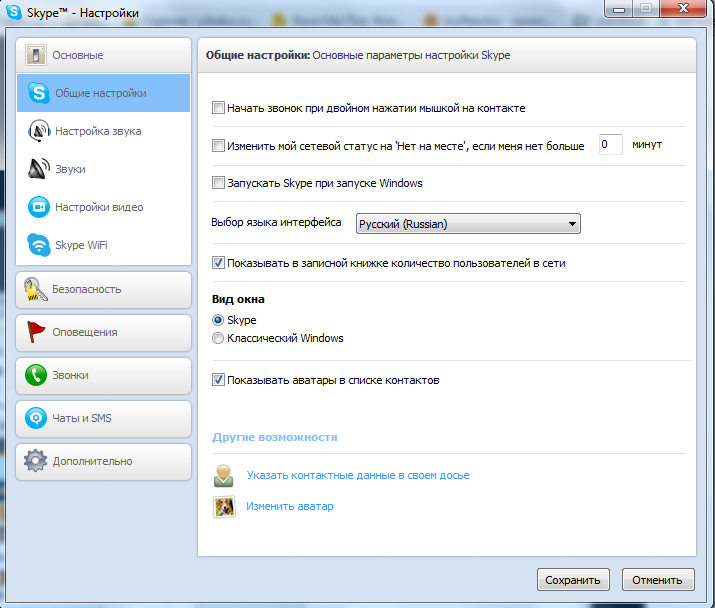Expand the Чаты и SMS section
This screenshot has height=608, width=715.
click(x=104, y=418)
